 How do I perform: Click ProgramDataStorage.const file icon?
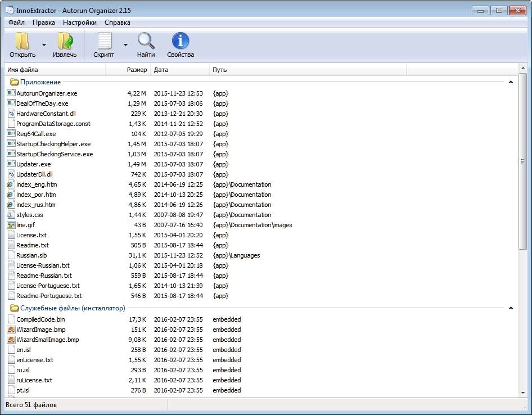click(x=11, y=124)
